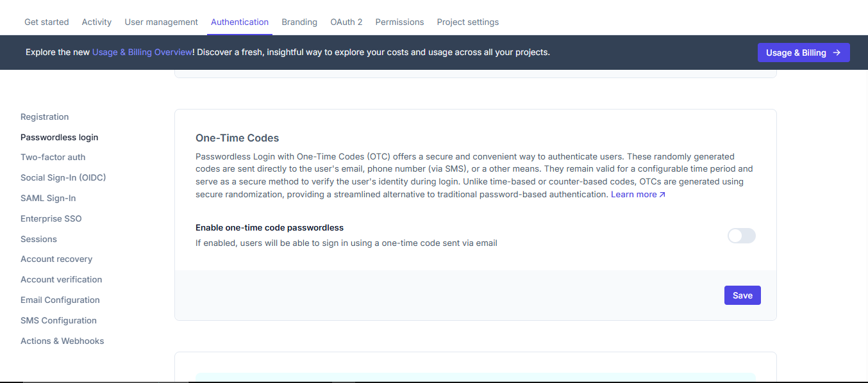Open the Branding tab

299,21
